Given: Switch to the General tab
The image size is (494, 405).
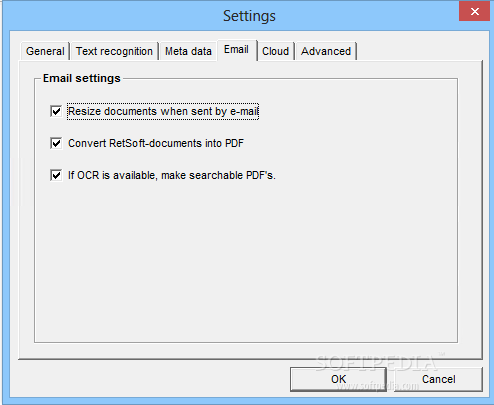Looking at the screenshot, I should click(x=45, y=51).
